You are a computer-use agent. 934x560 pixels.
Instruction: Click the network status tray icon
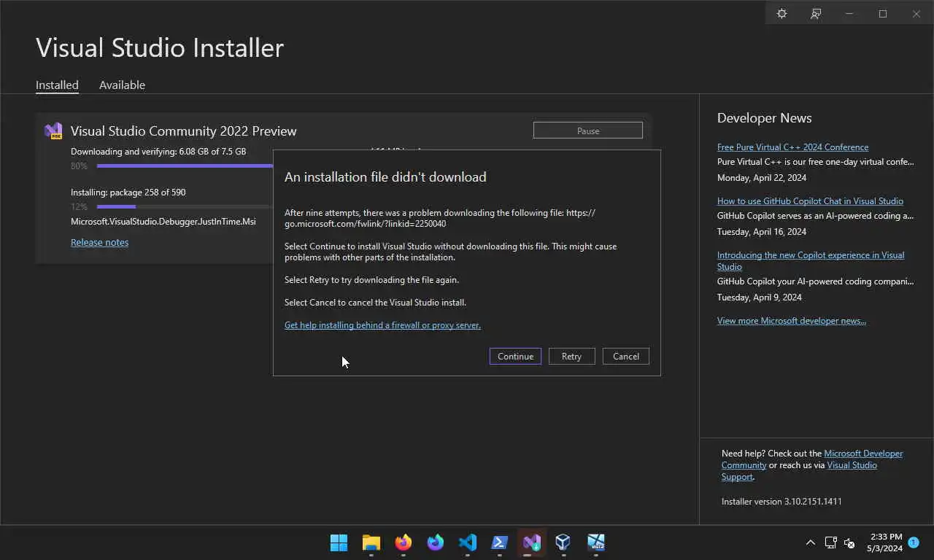point(830,542)
